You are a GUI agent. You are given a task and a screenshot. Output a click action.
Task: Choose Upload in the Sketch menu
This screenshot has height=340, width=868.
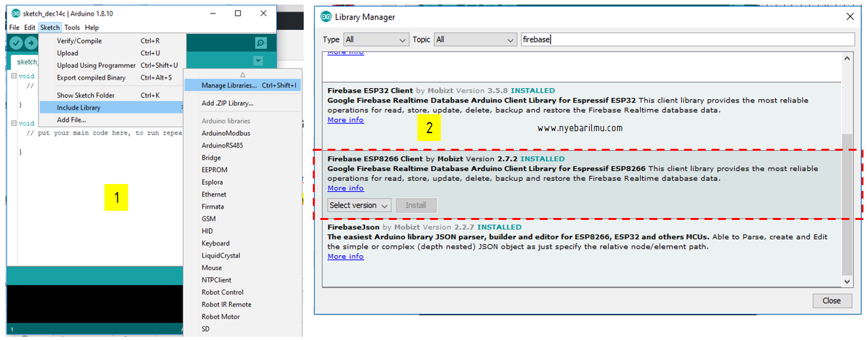112,54
